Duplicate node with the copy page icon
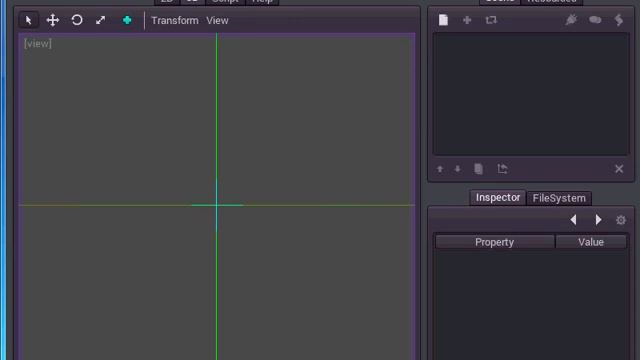This screenshot has height=360, width=640. pos(478,169)
